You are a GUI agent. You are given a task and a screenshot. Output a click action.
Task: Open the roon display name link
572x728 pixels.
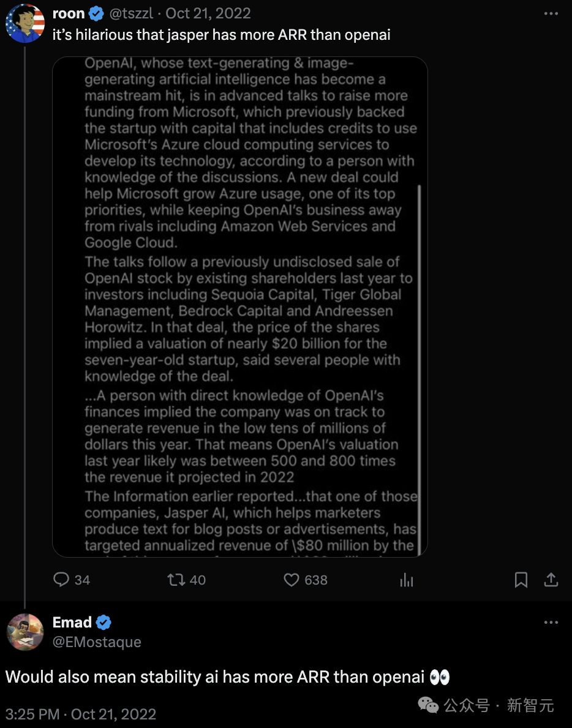coord(68,13)
